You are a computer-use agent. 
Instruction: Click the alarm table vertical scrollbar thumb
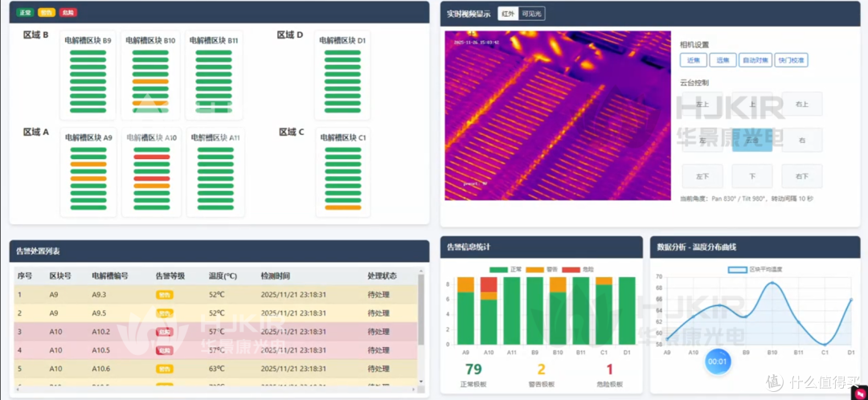[x=420, y=308]
